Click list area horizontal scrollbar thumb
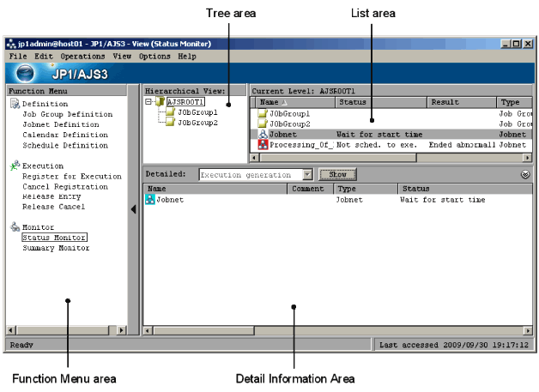539x392 pixels. [x=338, y=158]
